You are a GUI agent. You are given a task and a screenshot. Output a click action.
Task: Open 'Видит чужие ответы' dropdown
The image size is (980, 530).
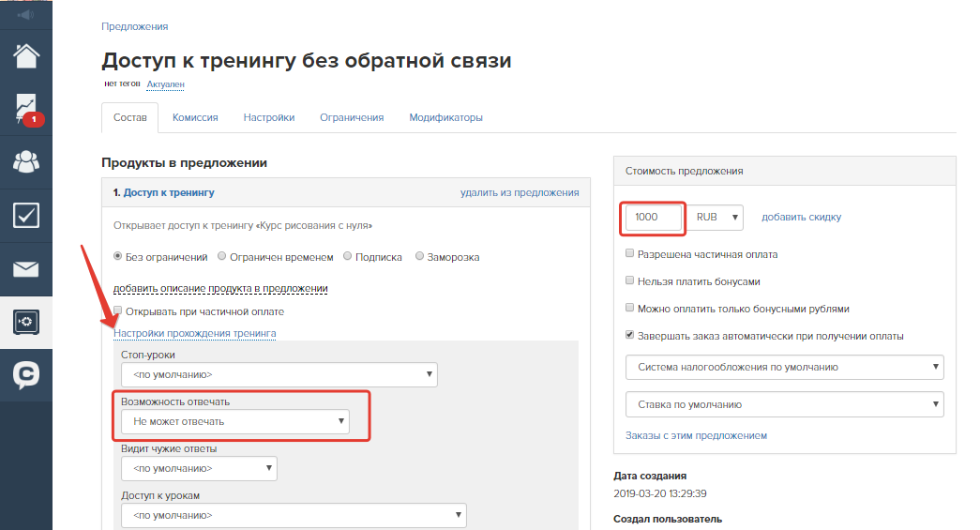click(199, 468)
